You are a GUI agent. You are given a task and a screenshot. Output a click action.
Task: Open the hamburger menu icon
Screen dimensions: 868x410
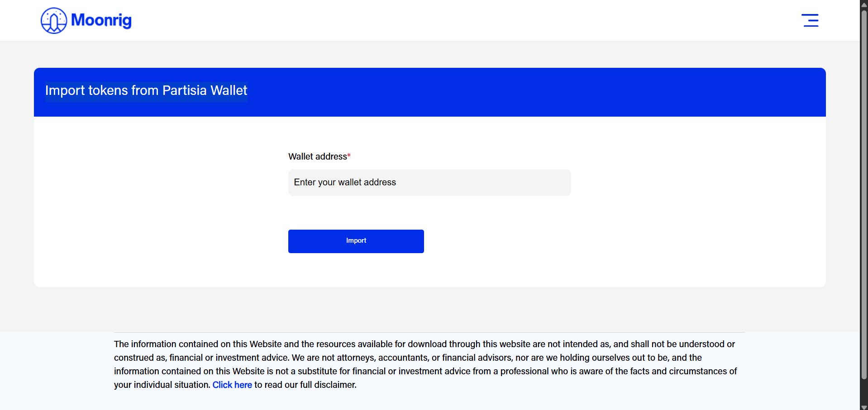(x=810, y=20)
